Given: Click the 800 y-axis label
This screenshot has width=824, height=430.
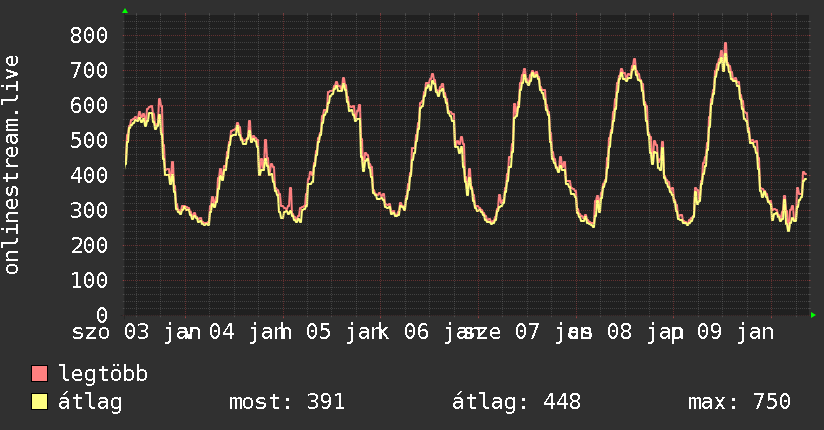Looking at the screenshot, I should tap(89, 35).
